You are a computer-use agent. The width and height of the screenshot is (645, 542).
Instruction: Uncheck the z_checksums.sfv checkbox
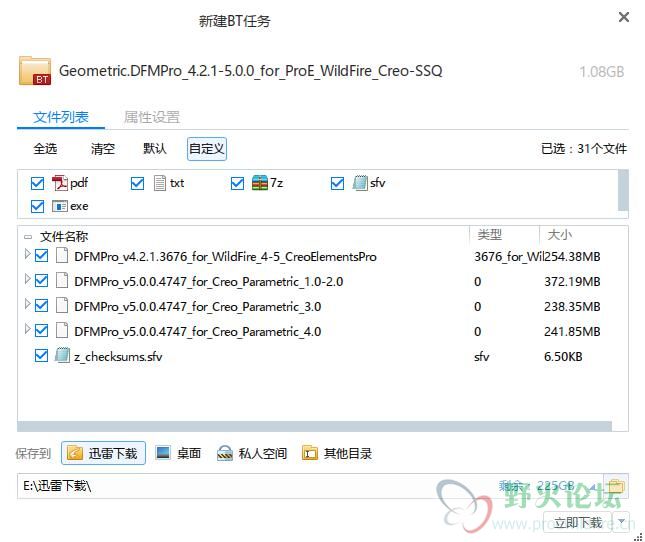click(42, 356)
